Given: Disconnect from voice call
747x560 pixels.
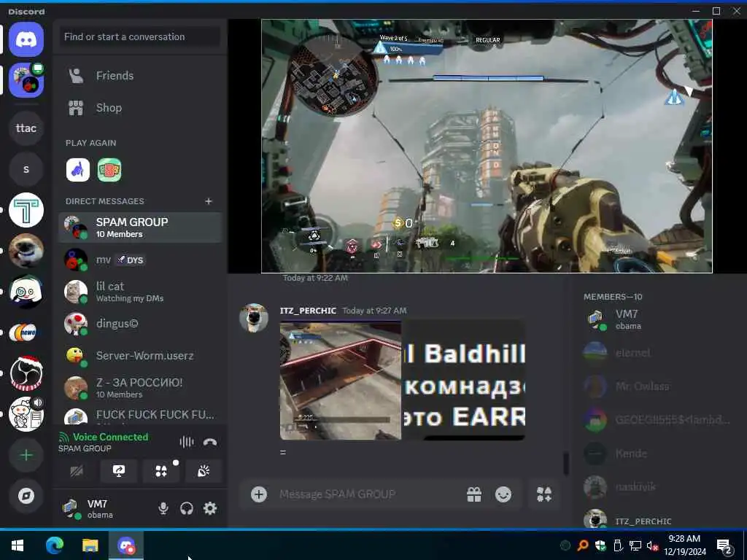Looking at the screenshot, I should coord(210,443).
